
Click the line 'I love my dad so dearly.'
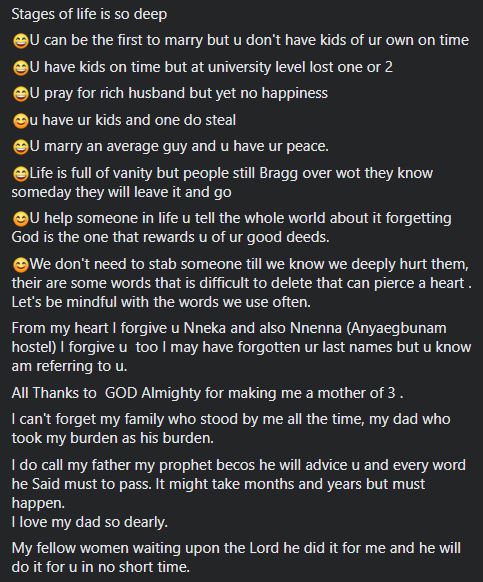[x=89, y=522]
